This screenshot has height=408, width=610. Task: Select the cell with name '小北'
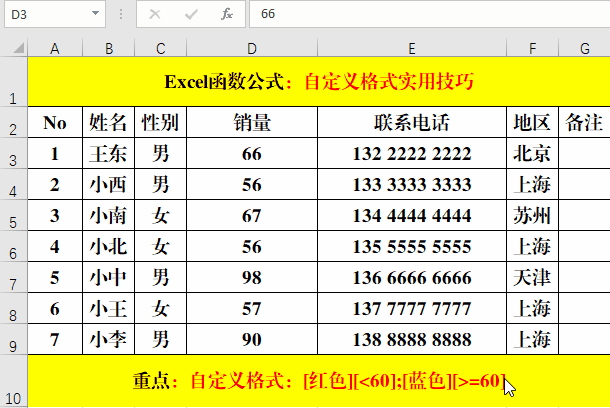click(109, 246)
